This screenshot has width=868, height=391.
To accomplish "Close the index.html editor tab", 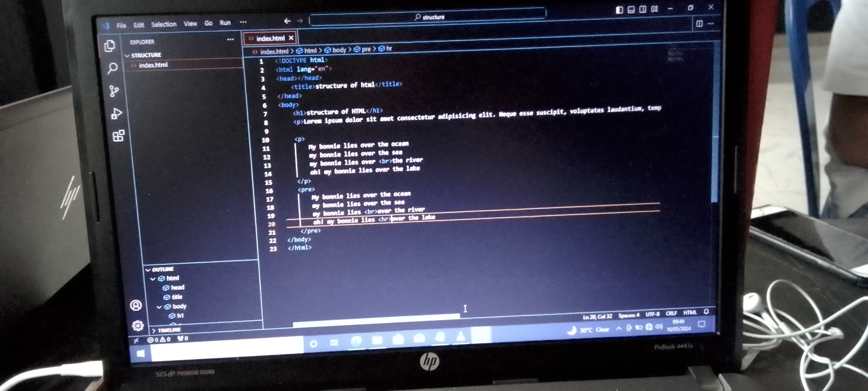I will [291, 38].
